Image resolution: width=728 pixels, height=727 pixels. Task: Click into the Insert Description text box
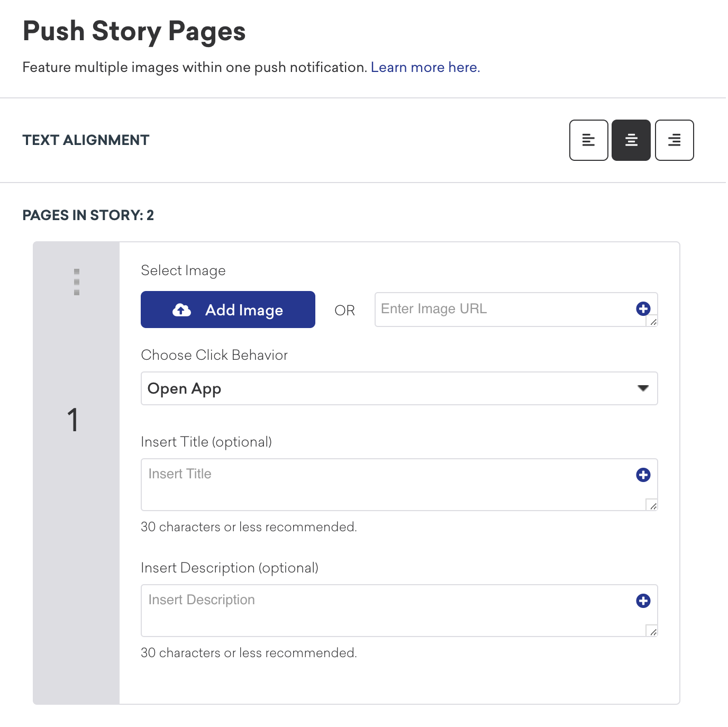pos(386,610)
